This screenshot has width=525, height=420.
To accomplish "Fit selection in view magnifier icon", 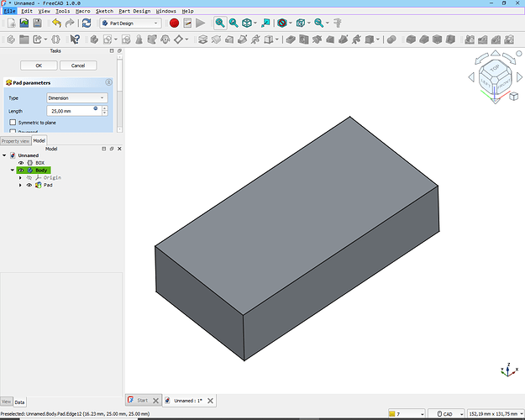I will click(234, 24).
